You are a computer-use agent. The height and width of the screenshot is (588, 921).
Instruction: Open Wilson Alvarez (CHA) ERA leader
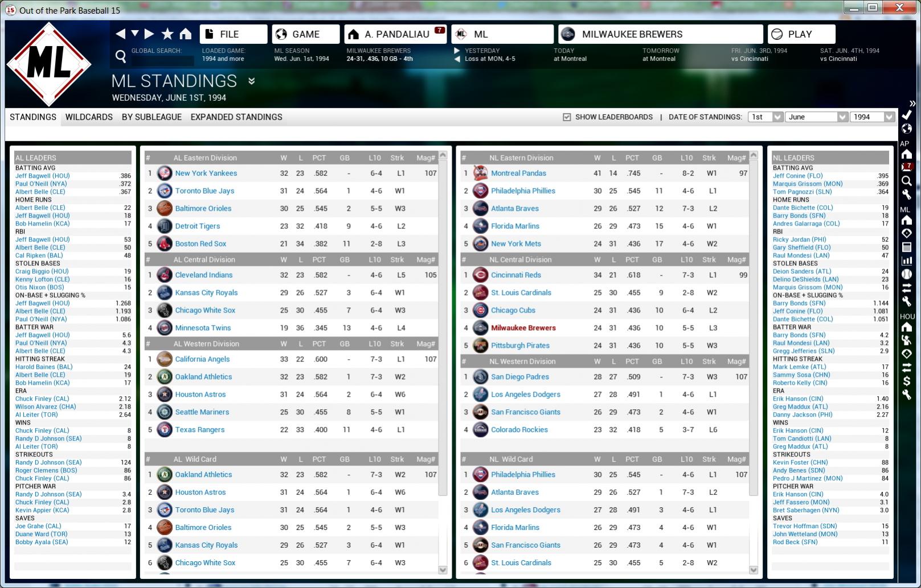(x=46, y=407)
